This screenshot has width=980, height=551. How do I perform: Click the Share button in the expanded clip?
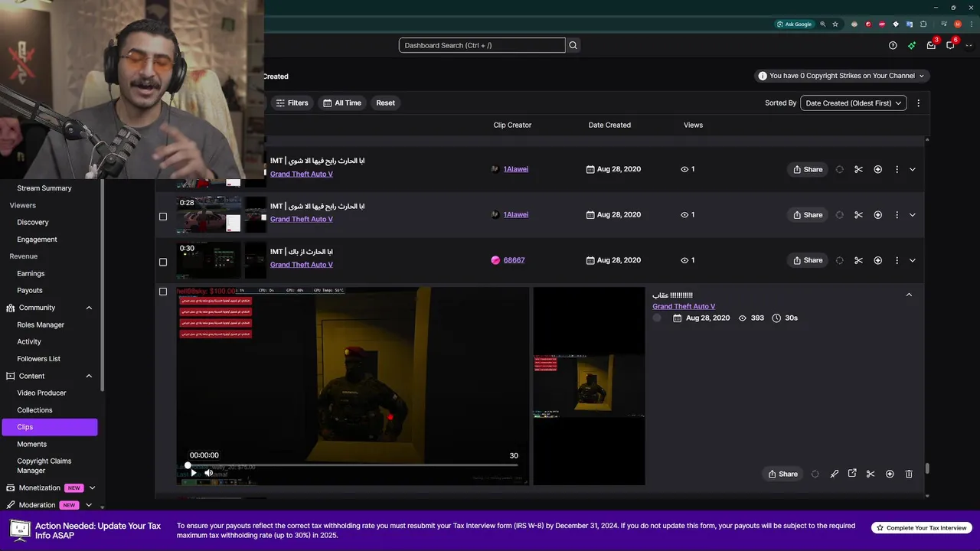[x=783, y=474]
